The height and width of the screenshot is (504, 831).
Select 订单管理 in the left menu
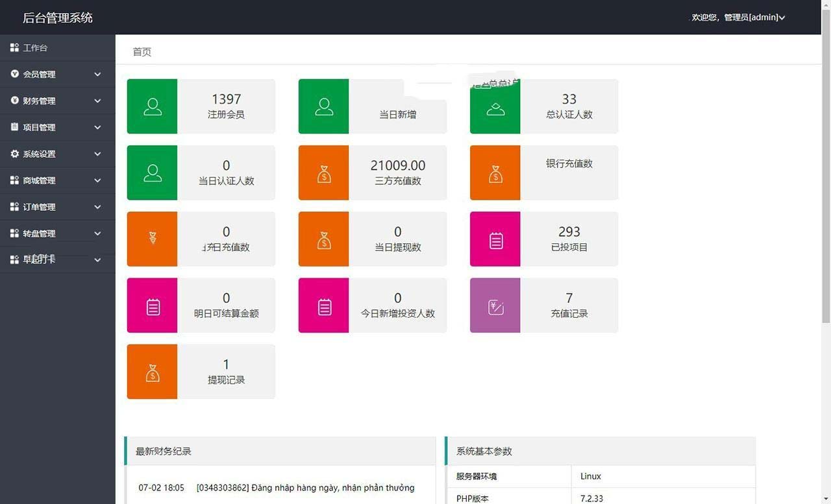57,208
